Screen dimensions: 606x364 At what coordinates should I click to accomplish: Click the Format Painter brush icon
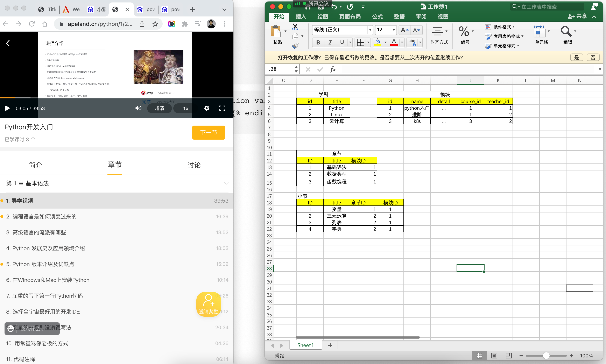point(295,46)
